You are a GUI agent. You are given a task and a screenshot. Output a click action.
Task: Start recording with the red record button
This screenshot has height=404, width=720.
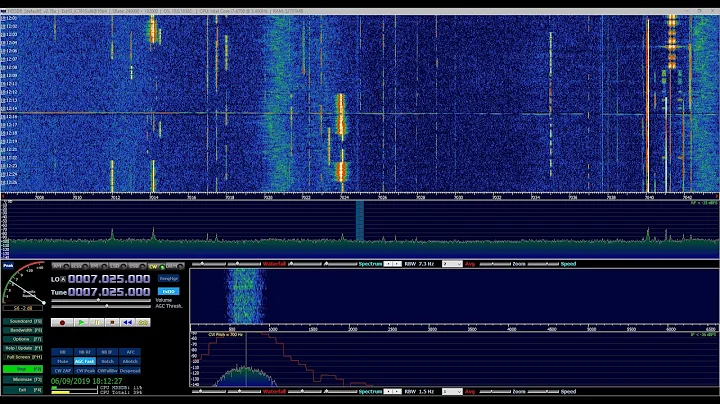click(x=62, y=322)
